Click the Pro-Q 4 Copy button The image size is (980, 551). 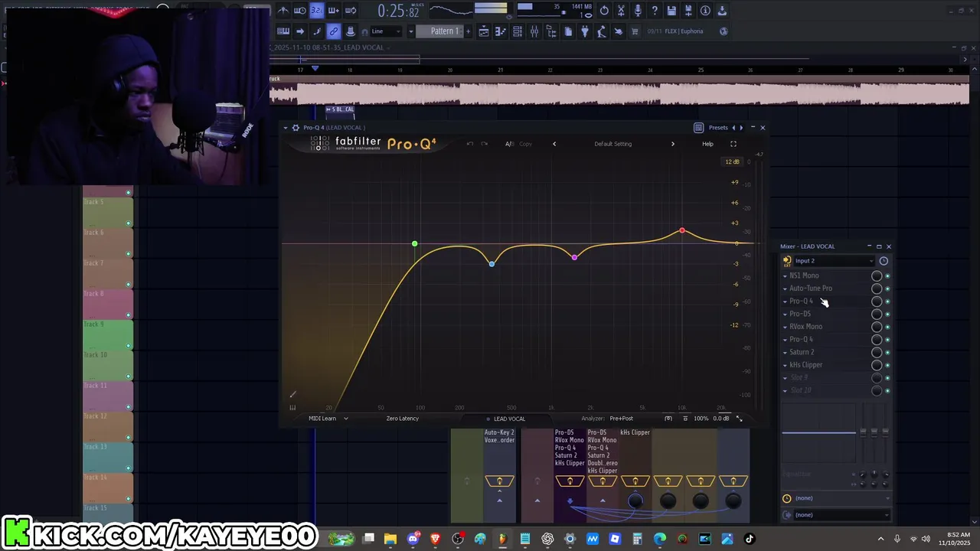tap(526, 144)
